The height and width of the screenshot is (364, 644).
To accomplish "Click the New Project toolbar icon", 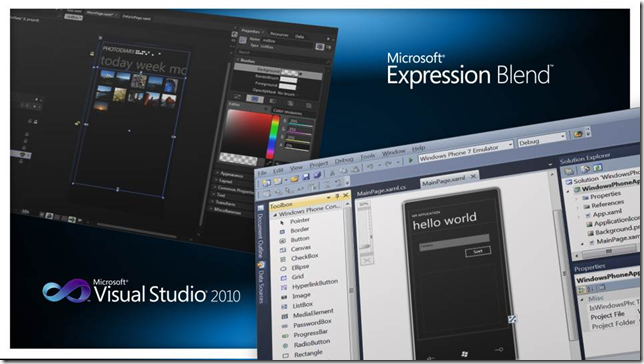I will 267,182.
